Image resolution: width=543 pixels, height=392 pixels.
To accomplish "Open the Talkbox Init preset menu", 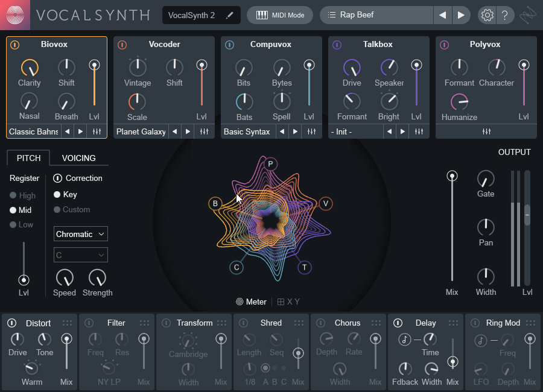I will click(356, 131).
